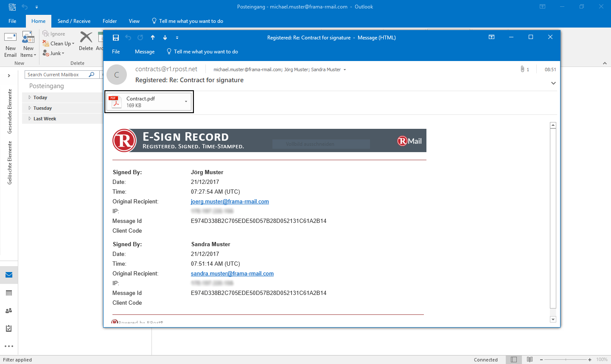Click the zoom in plus button
Viewport: 611px width, 364px height.
point(590,359)
